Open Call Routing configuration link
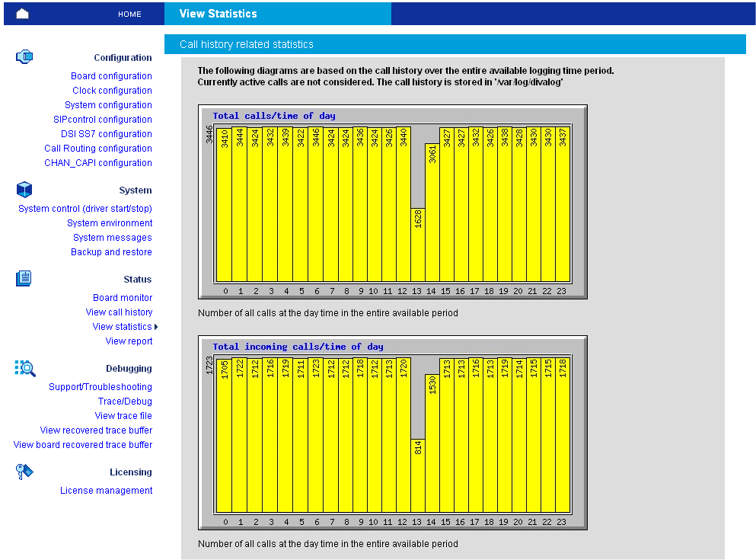Image resolution: width=756 pixels, height=560 pixels. (x=98, y=149)
